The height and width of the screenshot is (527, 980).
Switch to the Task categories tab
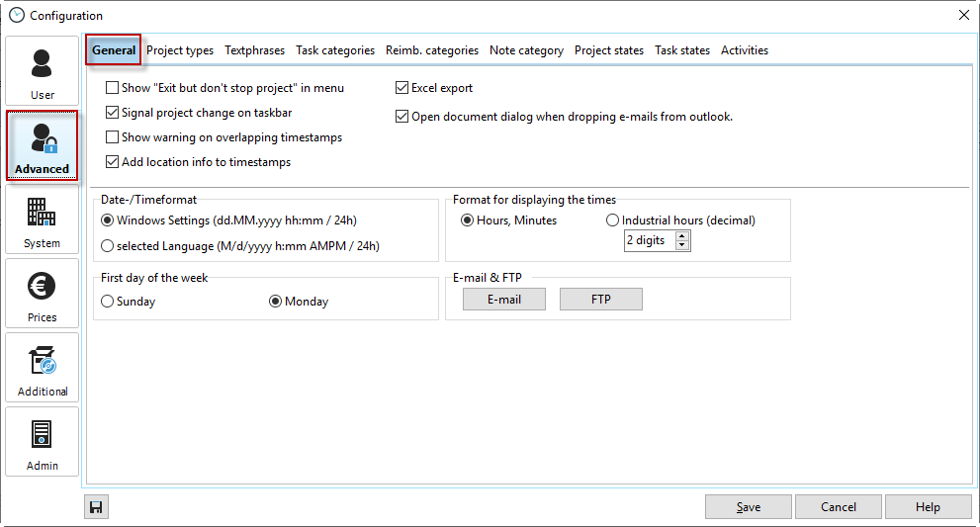pos(335,50)
